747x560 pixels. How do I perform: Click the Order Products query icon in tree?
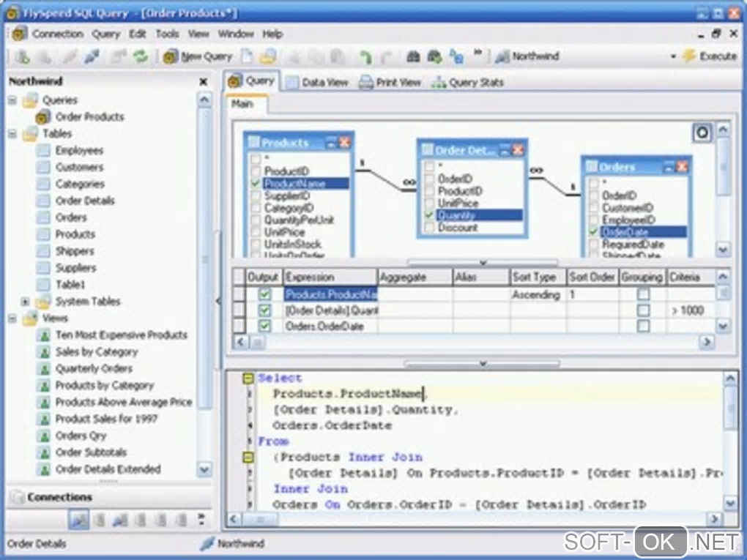click(43, 116)
